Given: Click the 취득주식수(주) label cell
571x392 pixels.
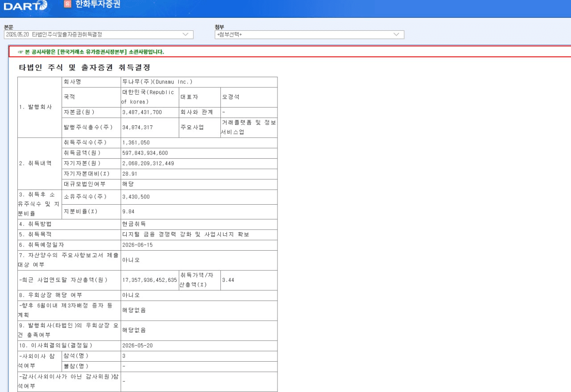Looking at the screenshot, I should 91,143.
